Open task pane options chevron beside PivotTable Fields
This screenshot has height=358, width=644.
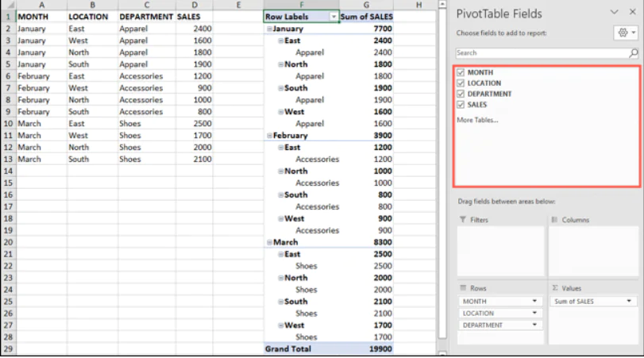coord(614,13)
